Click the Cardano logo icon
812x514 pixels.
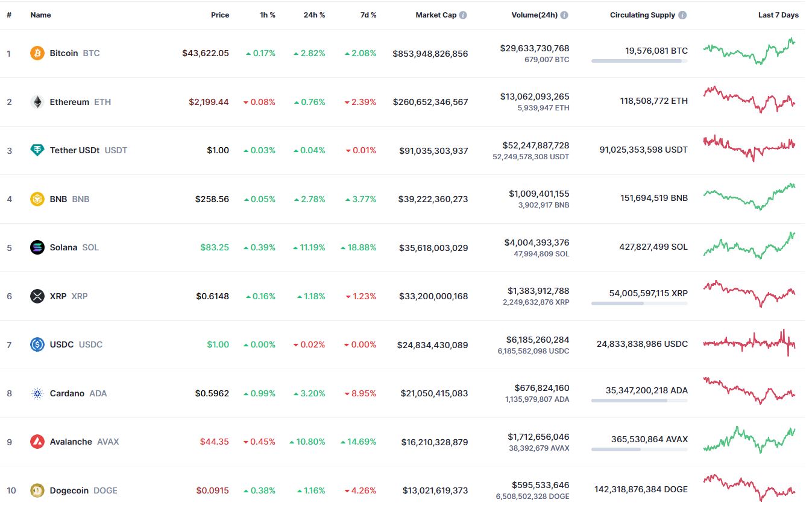click(37, 393)
